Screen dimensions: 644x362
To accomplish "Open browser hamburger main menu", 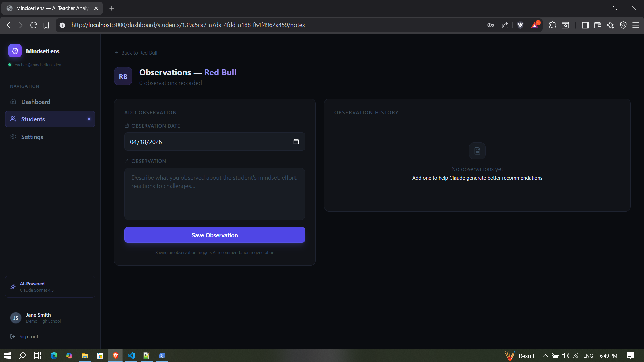I will click(636, 25).
